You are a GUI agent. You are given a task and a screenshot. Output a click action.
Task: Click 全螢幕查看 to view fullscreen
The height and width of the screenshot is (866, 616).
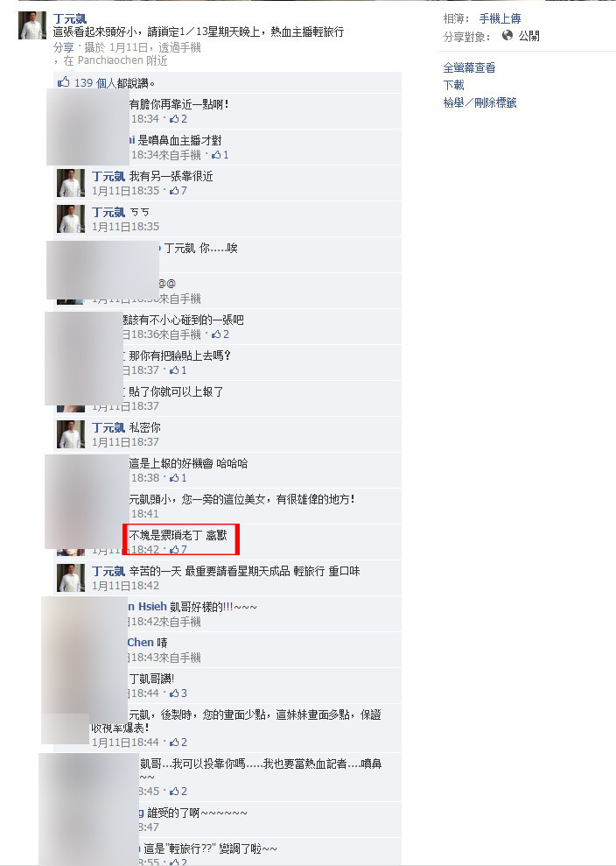pyautogui.click(x=469, y=68)
